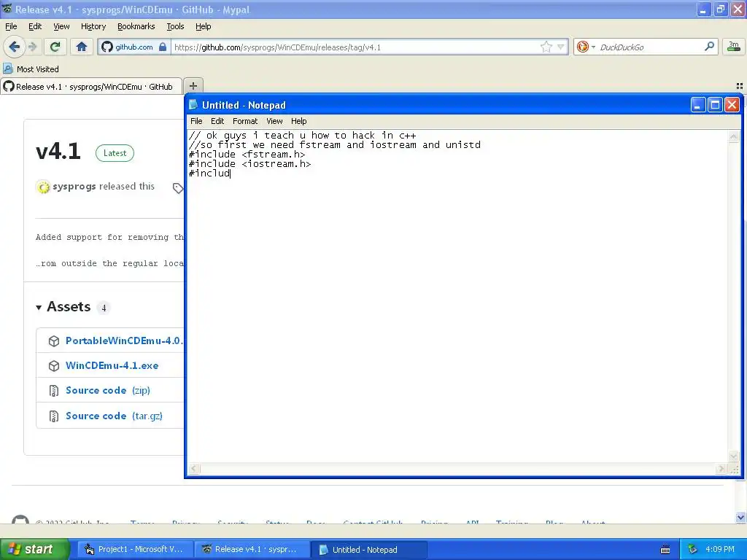Open Notepad View menu
The height and width of the screenshot is (560, 747).
pos(274,121)
